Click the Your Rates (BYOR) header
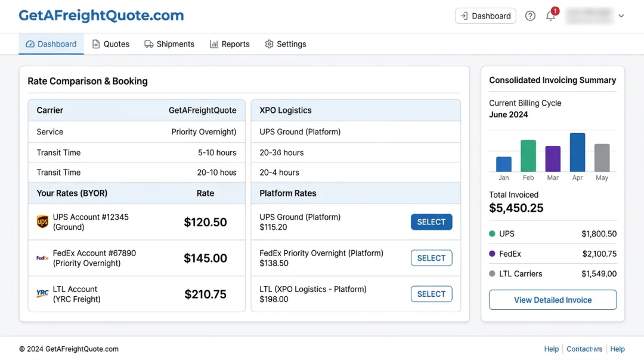644x360 pixels. coord(72,193)
